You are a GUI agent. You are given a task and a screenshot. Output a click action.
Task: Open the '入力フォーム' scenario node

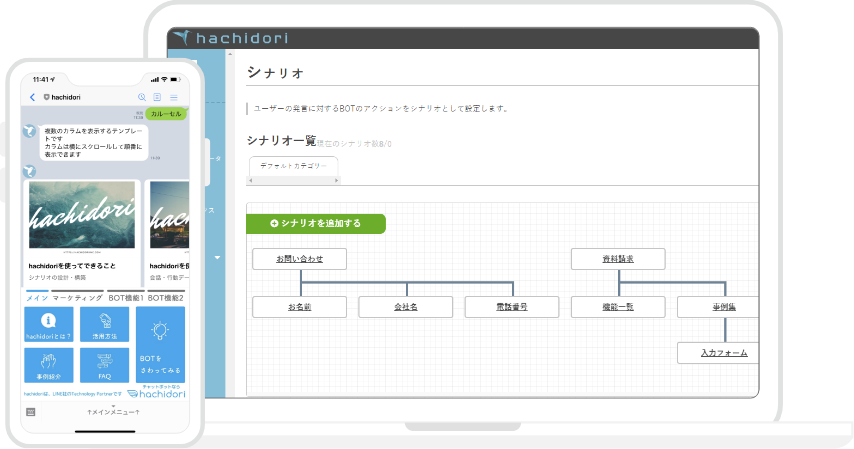tap(718, 353)
